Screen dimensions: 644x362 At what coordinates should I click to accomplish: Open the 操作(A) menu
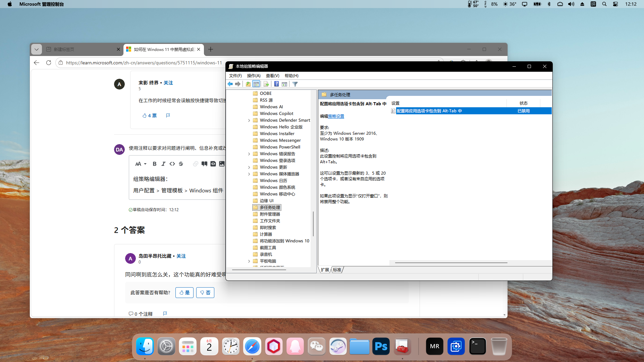coord(254,76)
